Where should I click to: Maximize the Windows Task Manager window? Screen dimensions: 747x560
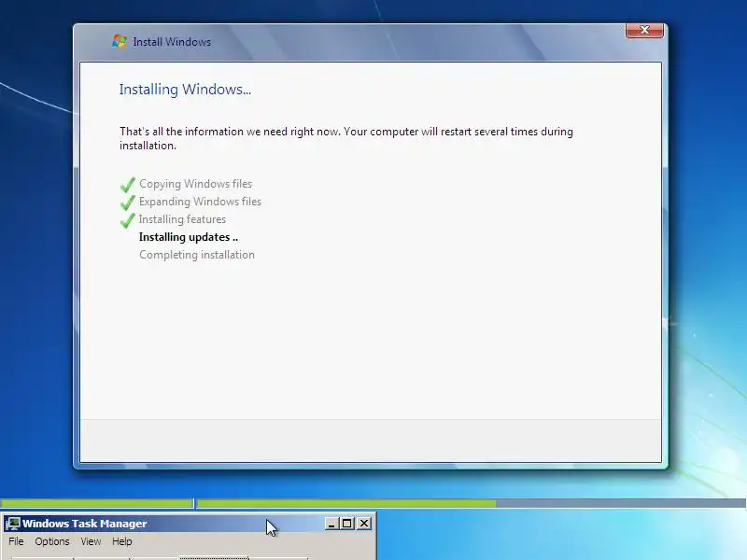pos(347,524)
